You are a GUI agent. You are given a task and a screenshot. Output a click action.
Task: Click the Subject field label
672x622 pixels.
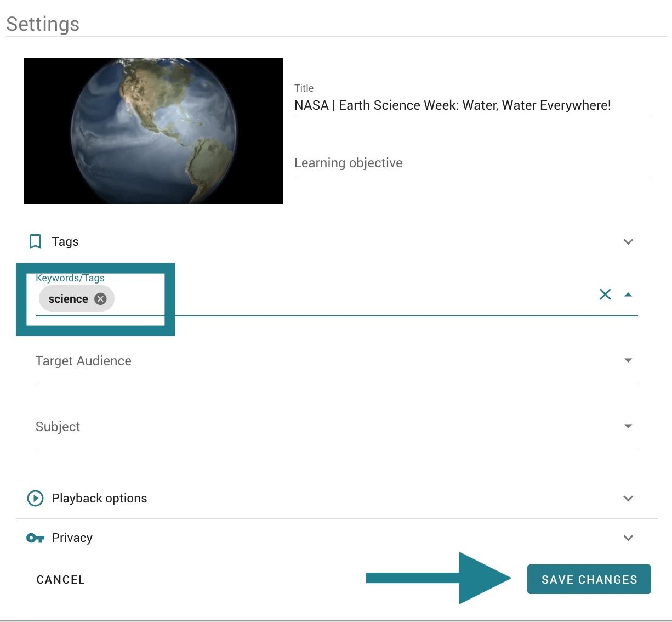click(x=58, y=427)
